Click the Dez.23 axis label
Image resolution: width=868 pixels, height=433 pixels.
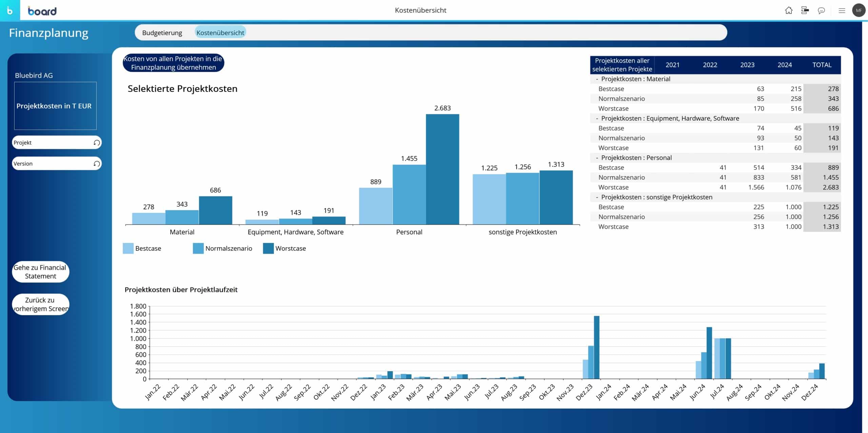tap(585, 392)
